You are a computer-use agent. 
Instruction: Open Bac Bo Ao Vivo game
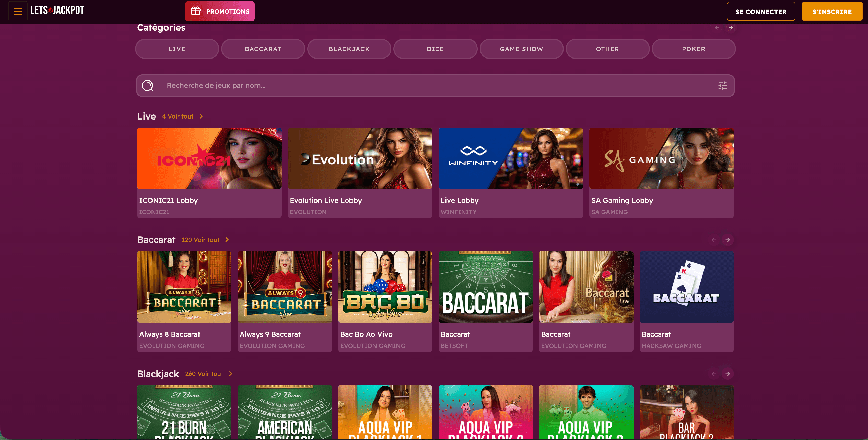coord(385,302)
